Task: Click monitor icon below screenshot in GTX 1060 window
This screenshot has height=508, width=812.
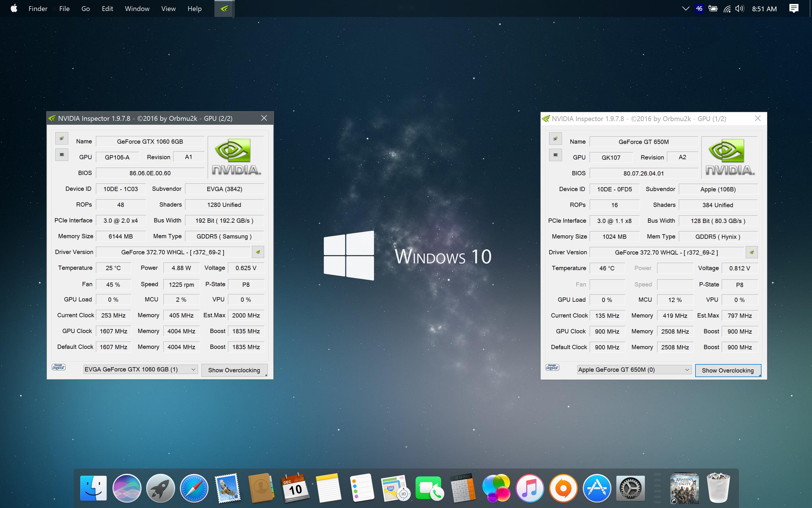Action: point(62,155)
